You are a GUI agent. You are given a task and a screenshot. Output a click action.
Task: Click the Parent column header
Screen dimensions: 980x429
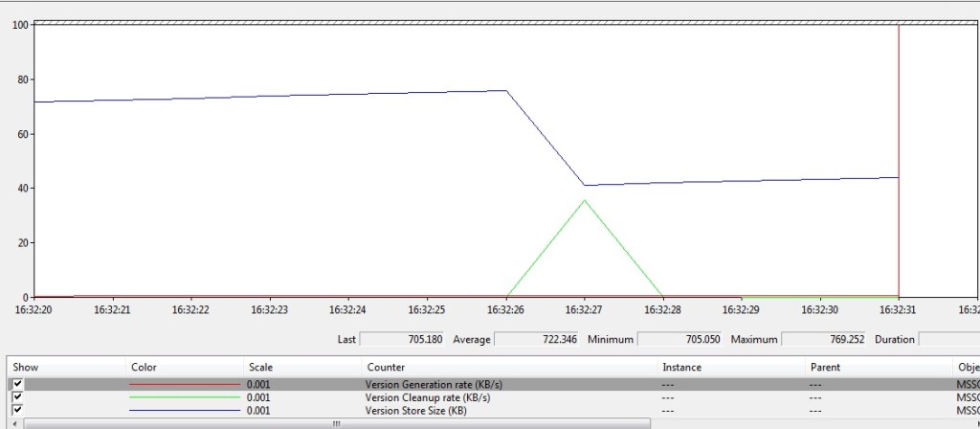825,367
